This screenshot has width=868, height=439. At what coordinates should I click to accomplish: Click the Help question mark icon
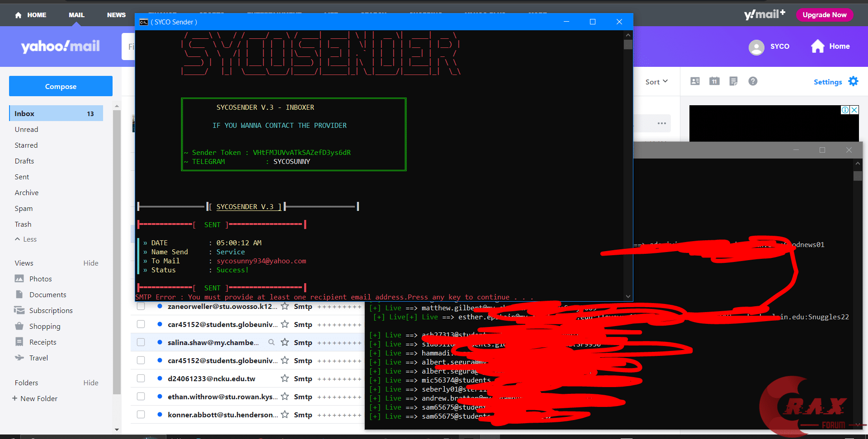(753, 81)
